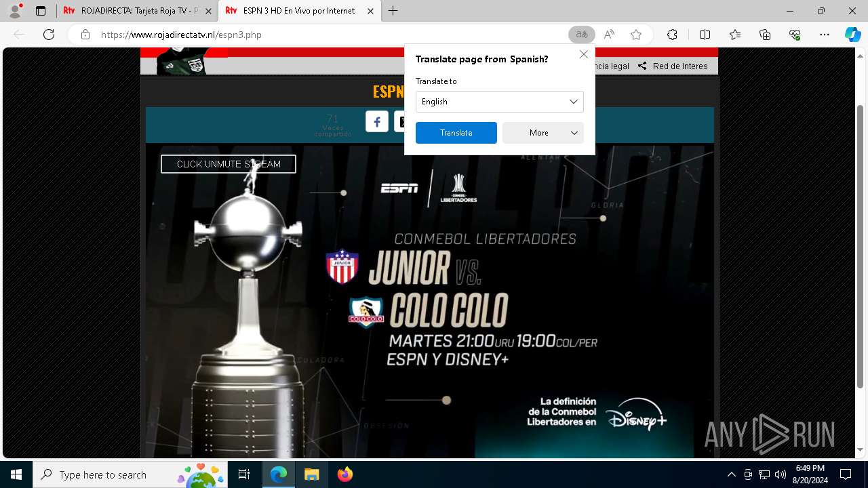Close the ESPN 3 HD tab
Viewport: 868px width, 488px height.
click(x=370, y=11)
